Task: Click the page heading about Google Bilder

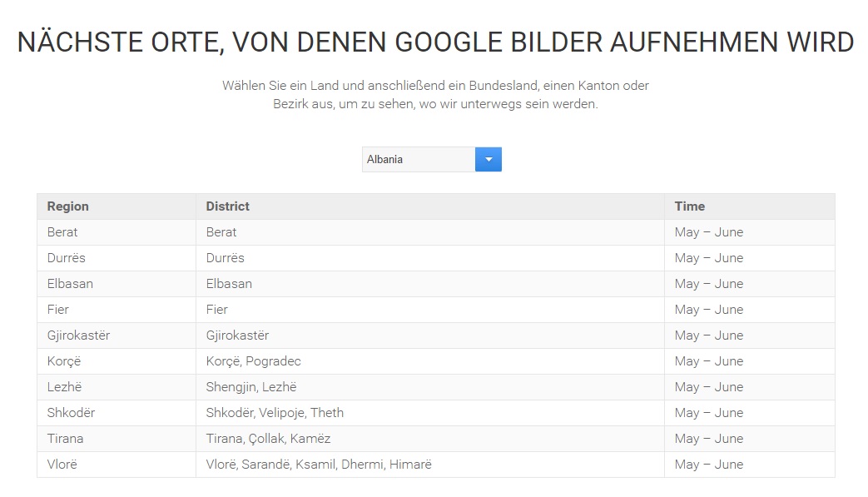Action: [434, 42]
